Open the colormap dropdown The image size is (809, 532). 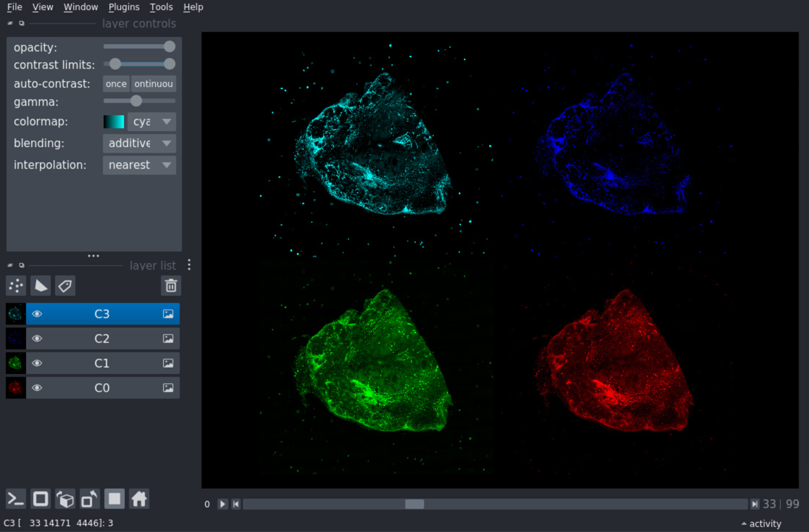point(152,122)
